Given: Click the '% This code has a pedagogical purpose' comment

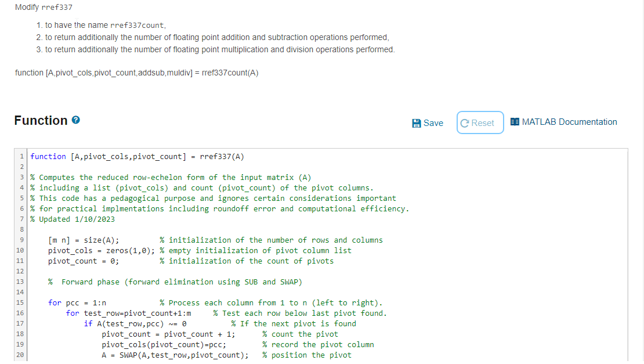Looking at the screenshot, I should pyautogui.click(x=213, y=199).
